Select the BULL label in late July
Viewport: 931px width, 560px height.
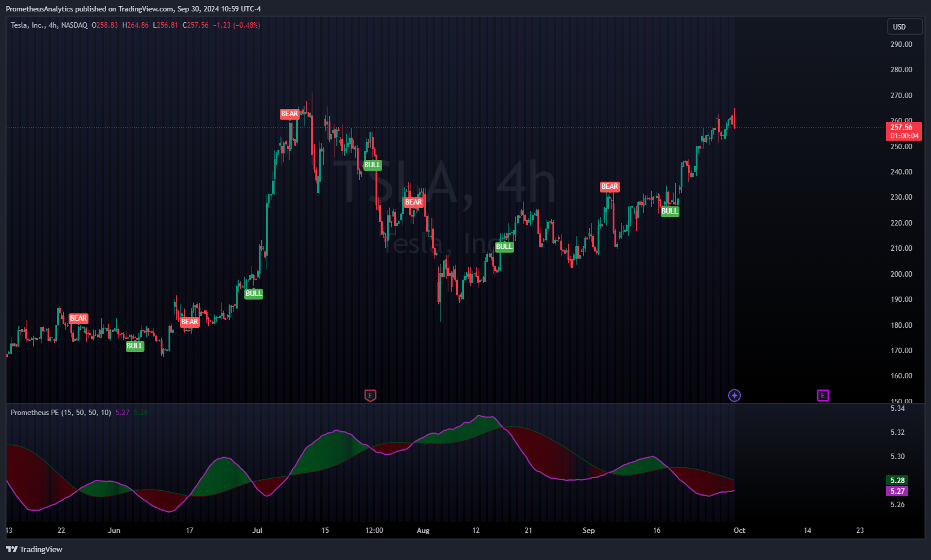pyautogui.click(x=373, y=165)
